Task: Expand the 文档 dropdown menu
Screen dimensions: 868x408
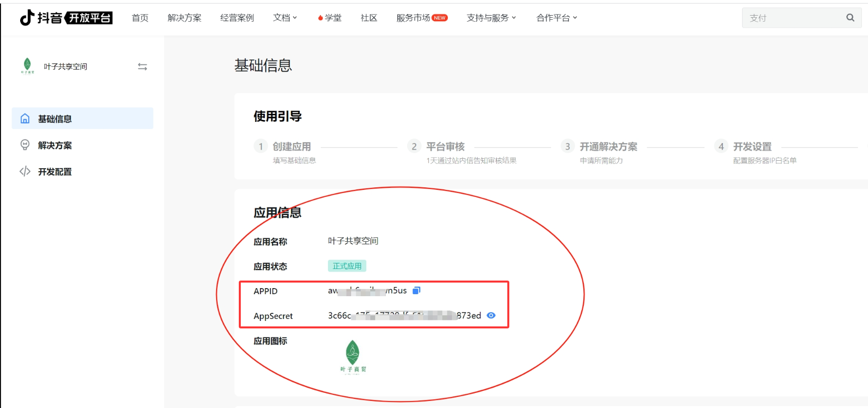Action: (285, 18)
